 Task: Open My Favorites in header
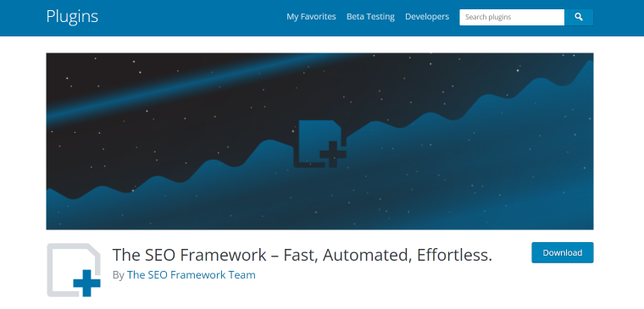pyautogui.click(x=311, y=17)
